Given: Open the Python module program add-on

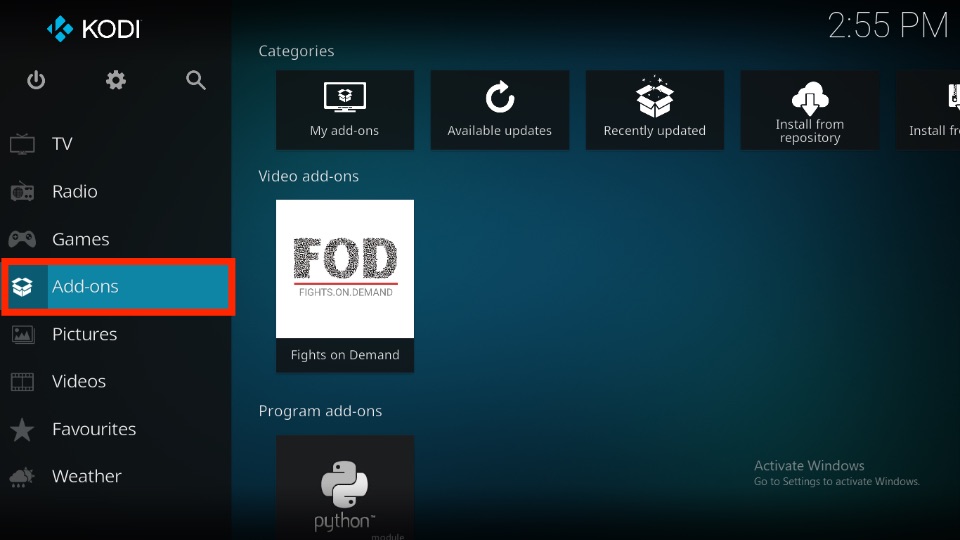Looking at the screenshot, I should point(345,487).
